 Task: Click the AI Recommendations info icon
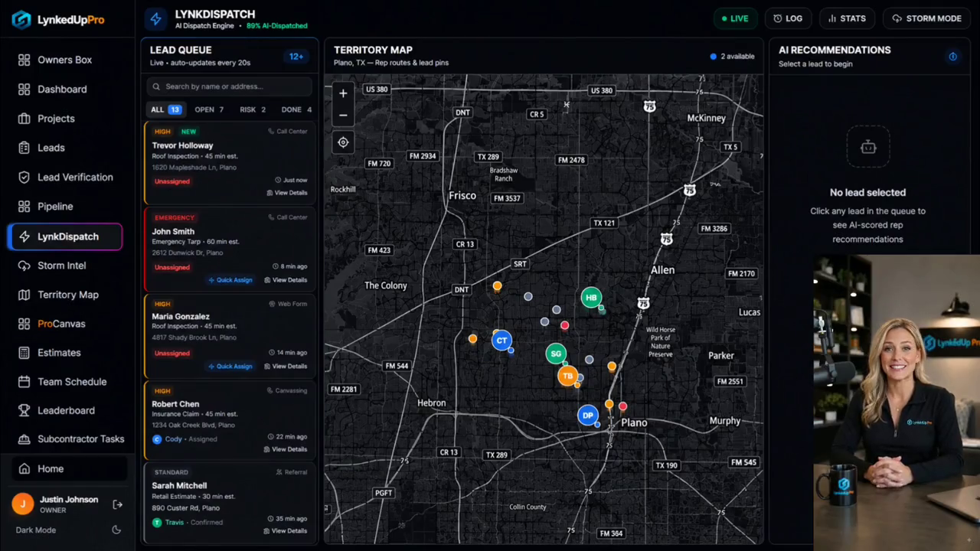tap(953, 57)
